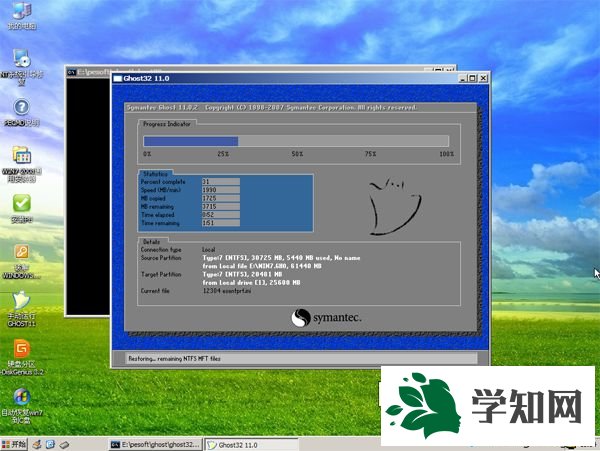This screenshot has width=600, height=451.
Task: Close the Ghost32 11.0 window
Action: (x=483, y=78)
